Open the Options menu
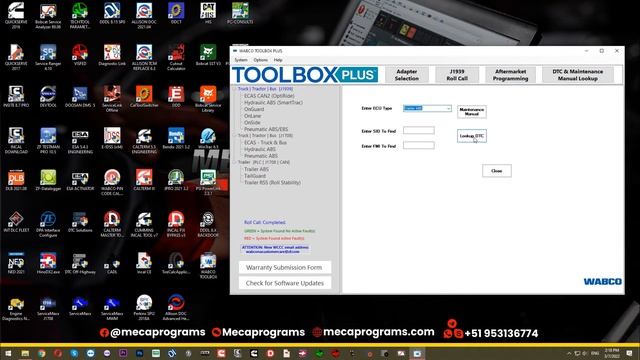Image resolution: width=640 pixels, height=360 pixels. [260, 60]
